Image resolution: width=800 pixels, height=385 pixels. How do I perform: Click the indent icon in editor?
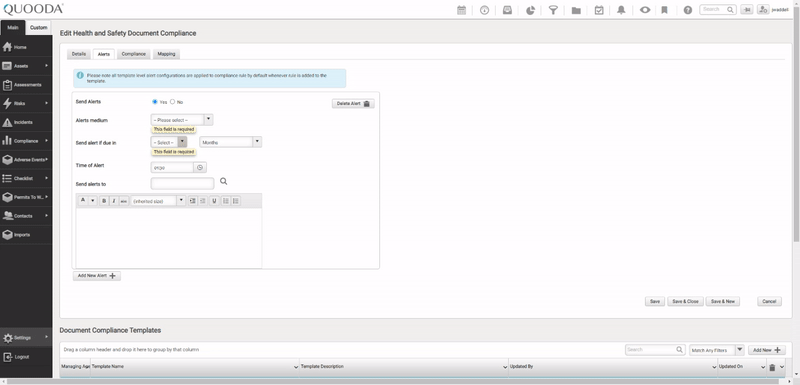coord(192,201)
